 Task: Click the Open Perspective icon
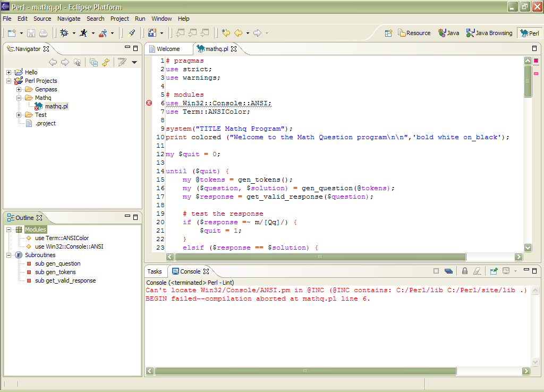pyautogui.click(x=388, y=33)
